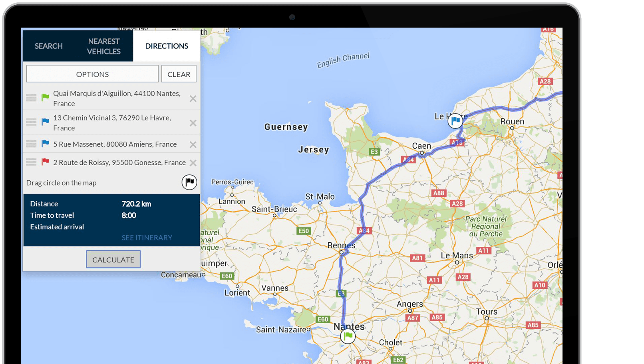Click the 8:00 travel time value
644x364 pixels.
[129, 216]
